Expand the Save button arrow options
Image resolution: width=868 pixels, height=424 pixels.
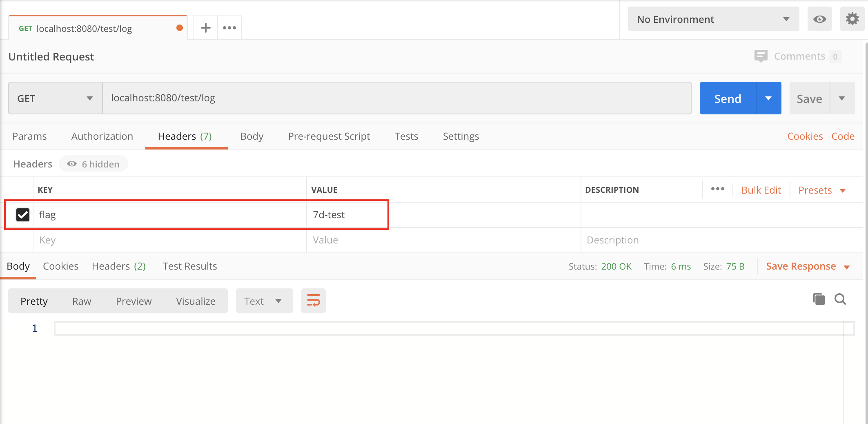pyautogui.click(x=842, y=98)
